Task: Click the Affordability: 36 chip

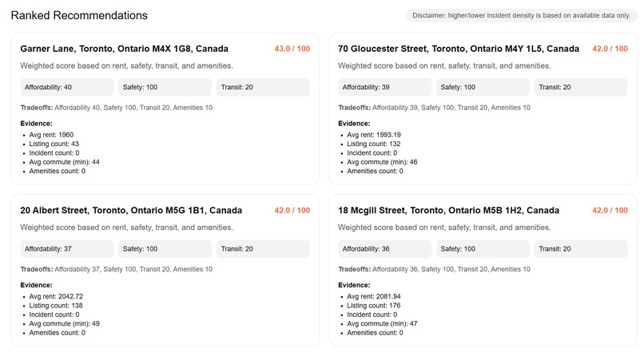Action: 385,248
